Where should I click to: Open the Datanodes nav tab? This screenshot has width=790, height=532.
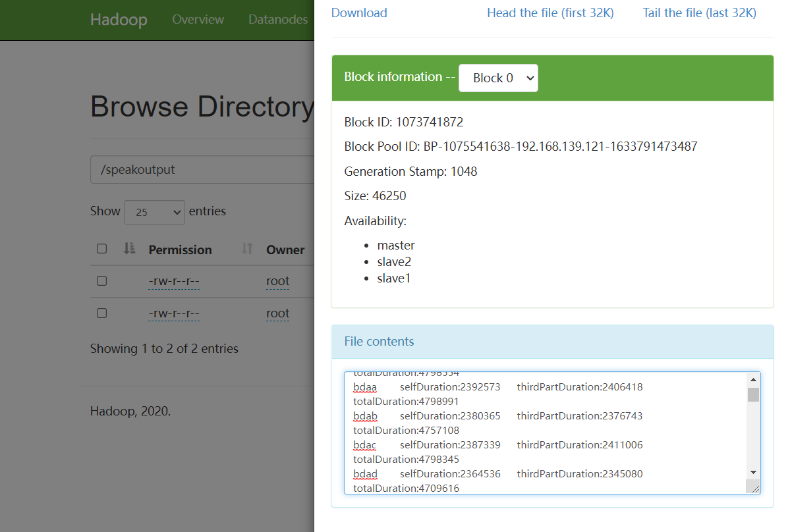[277, 20]
